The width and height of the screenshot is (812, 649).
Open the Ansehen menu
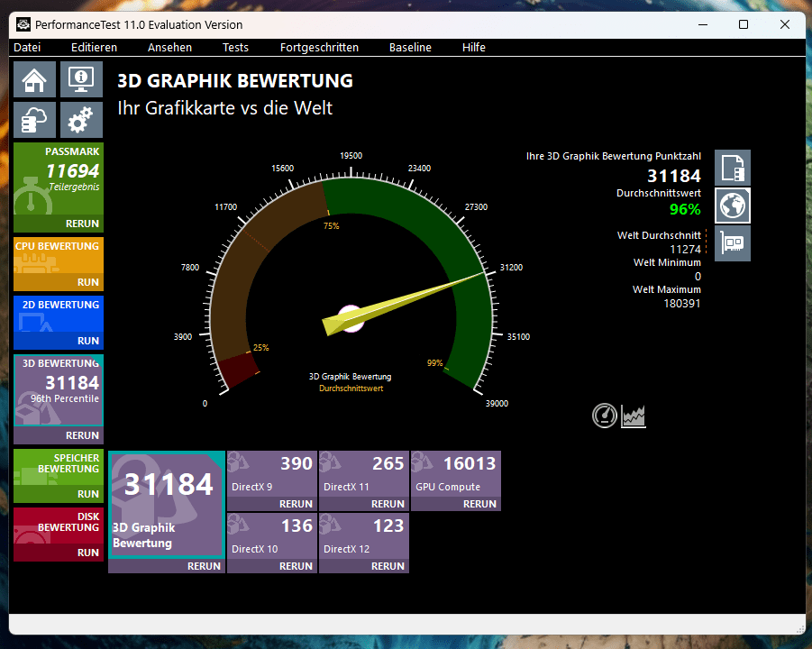pyautogui.click(x=169, y=47)
